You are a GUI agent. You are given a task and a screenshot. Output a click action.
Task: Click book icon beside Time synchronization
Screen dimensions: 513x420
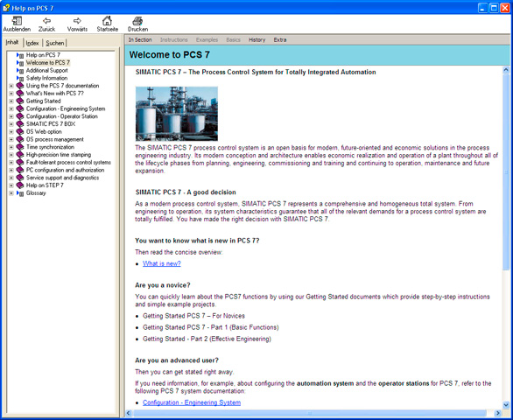tap(20, 147)
